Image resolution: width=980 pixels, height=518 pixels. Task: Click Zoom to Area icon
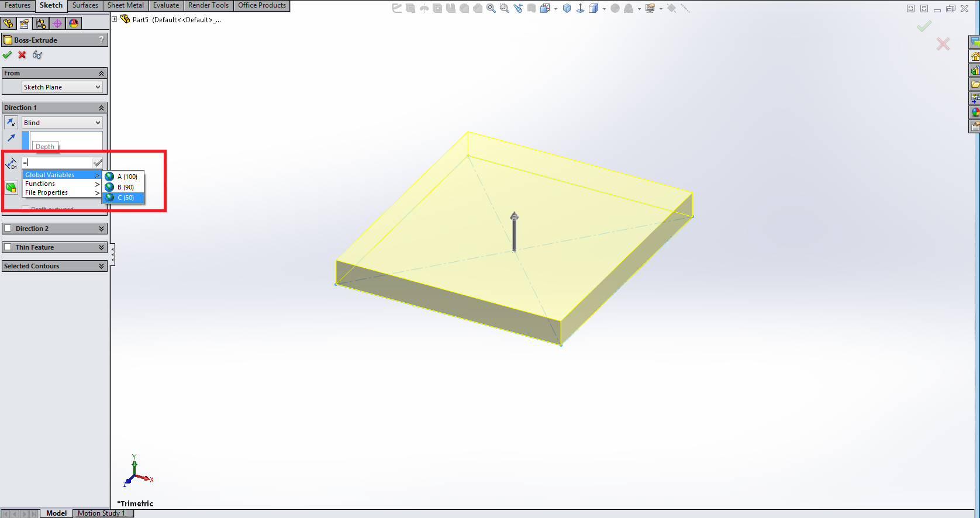tap(505, 8)
